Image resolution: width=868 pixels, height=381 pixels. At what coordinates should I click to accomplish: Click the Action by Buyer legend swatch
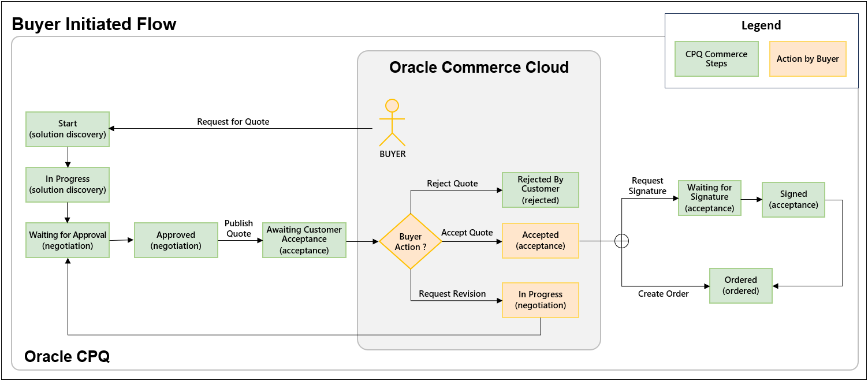coord(808,59)
